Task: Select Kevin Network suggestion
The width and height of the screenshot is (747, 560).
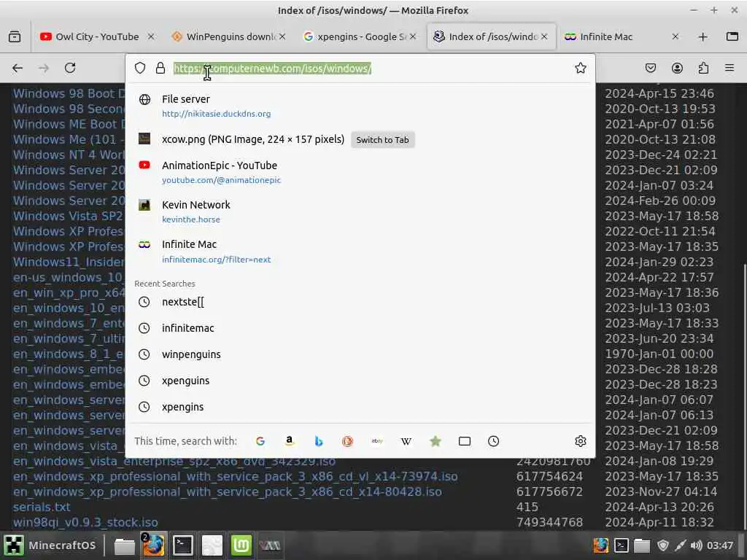Action: pos(360,211)
